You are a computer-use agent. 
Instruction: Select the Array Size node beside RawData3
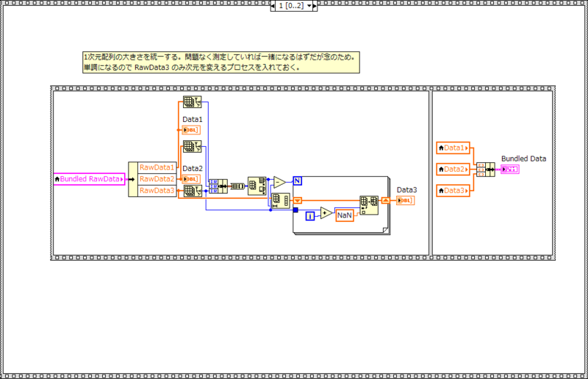(x=193, y=191)
